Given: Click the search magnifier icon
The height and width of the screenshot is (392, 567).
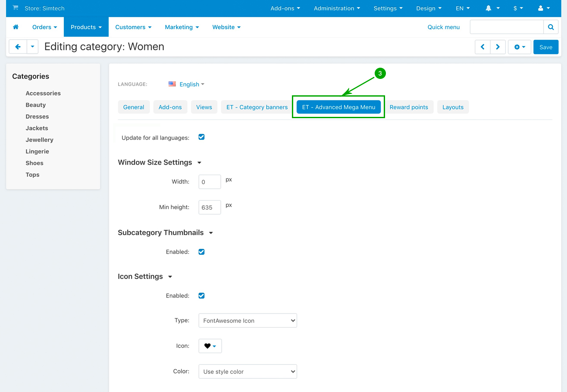Looking at the screenshot, I should coord(551,27).
